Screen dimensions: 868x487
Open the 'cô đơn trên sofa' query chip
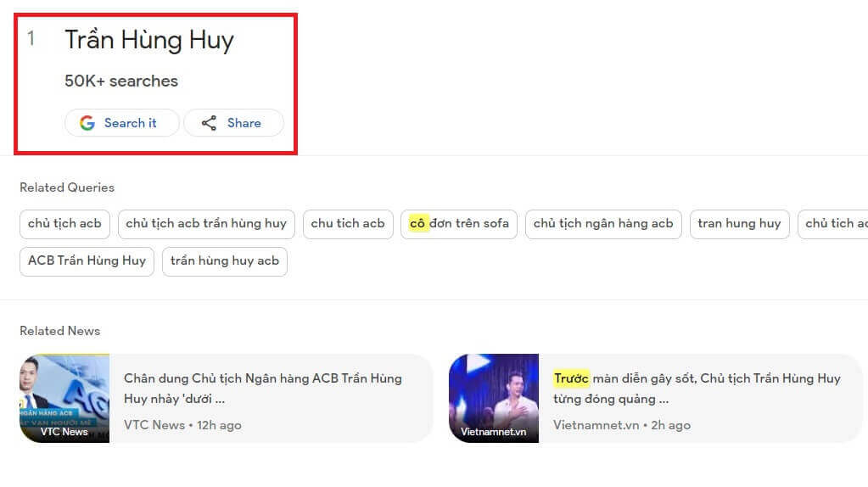click(x=459, y=224)
